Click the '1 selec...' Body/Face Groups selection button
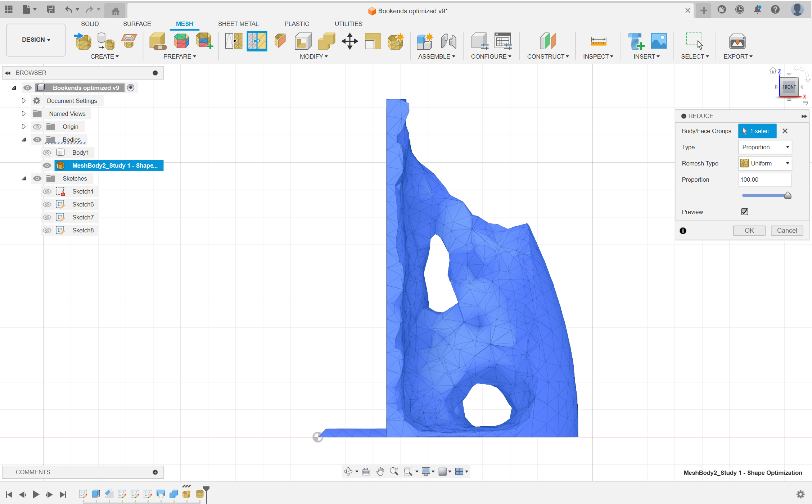The width and height of the screenshot is (812, 504). pos(757,131)
